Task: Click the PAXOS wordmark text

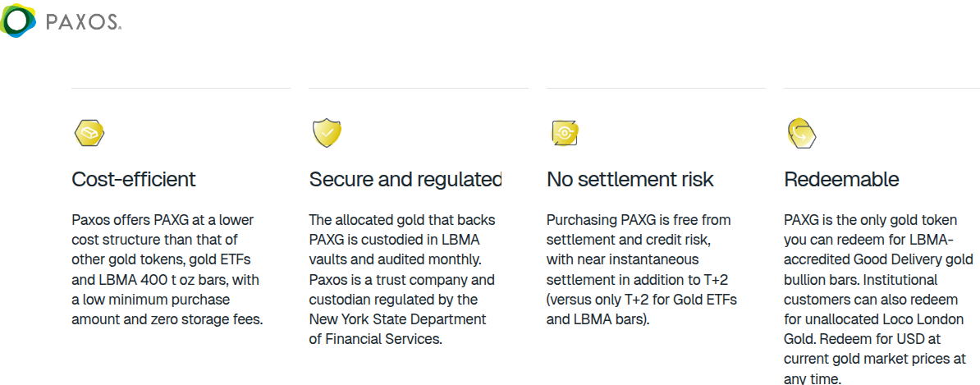Action: pos(84,23)
